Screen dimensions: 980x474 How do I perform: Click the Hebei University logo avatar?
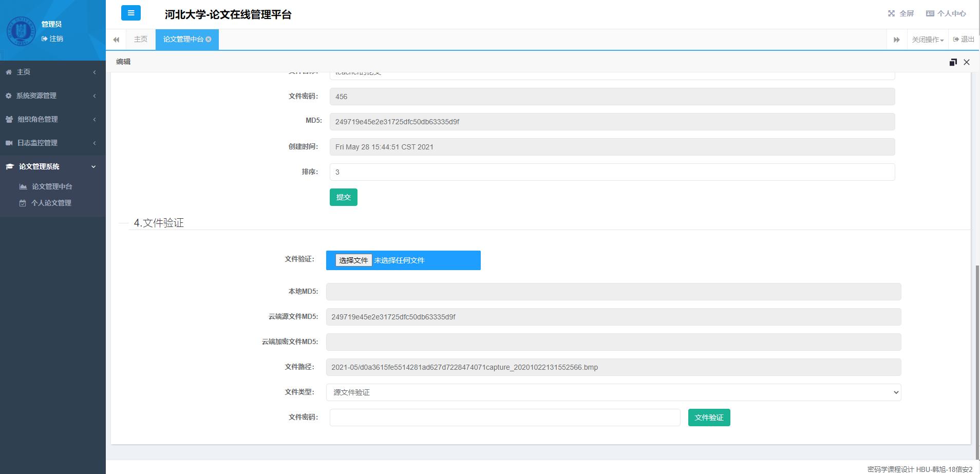(x=21, y=31)
